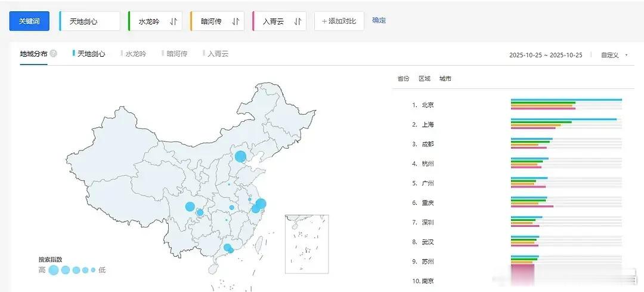Click the blue 天地剑心 bar for 北京
This screenshot has width=644, height=292.
[x=566, y=100]
